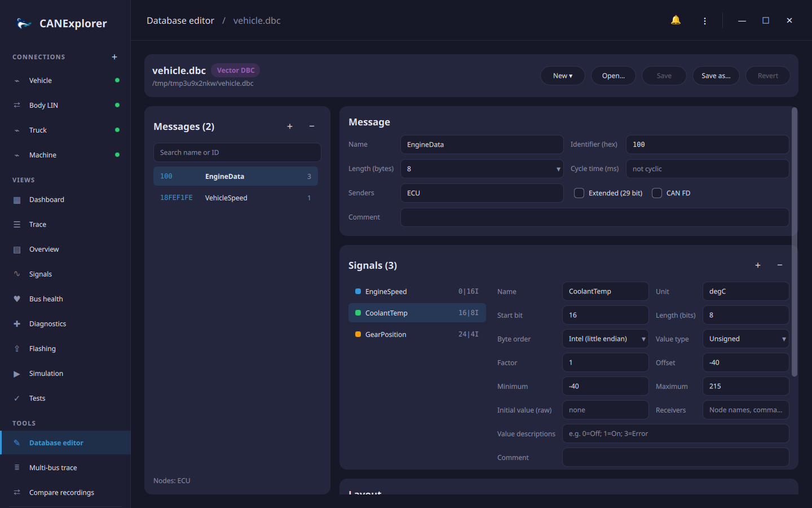Open Length (bytes) dropdown
The image size is (812, 508).
click(482, 169)
